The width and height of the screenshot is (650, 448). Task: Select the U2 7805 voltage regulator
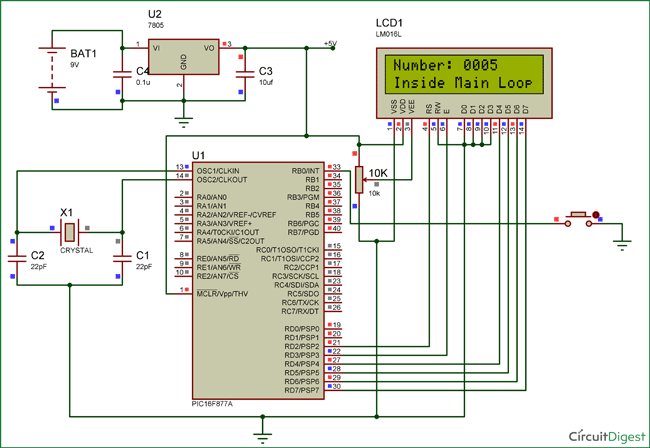tap(182, 56)
